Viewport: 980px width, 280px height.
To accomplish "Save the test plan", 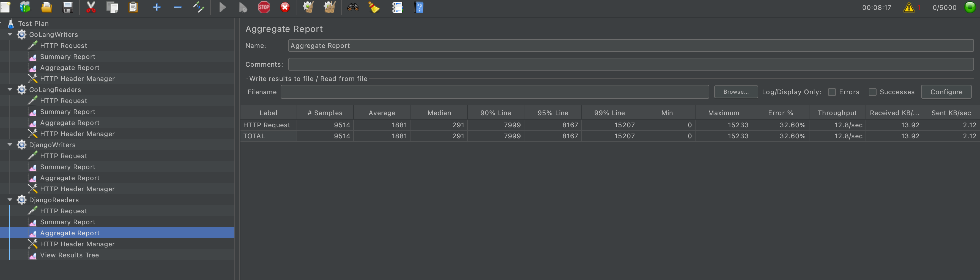I will 68,7.
